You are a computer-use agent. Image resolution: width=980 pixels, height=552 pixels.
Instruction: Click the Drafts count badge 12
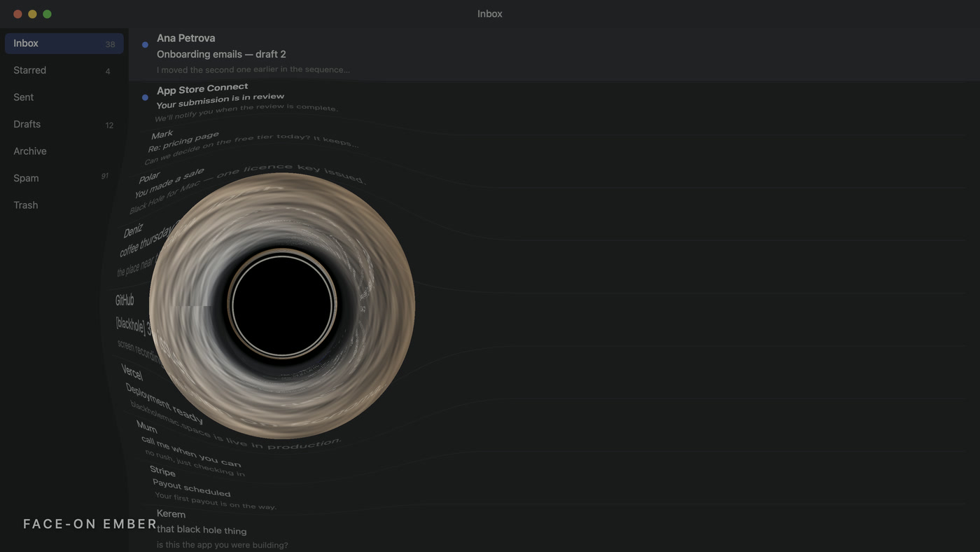(109, 125)
